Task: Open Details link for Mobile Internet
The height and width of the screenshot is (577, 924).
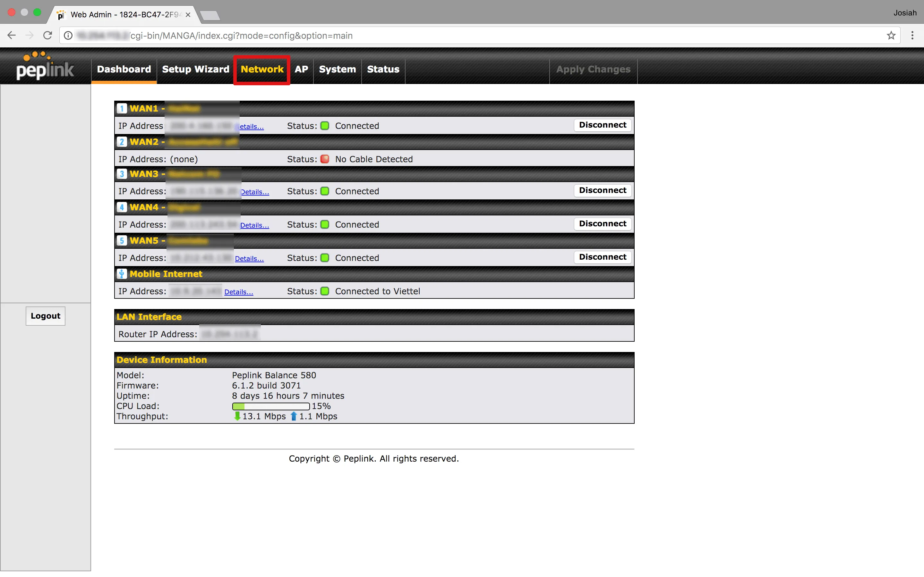Action: tap(238, 292)
